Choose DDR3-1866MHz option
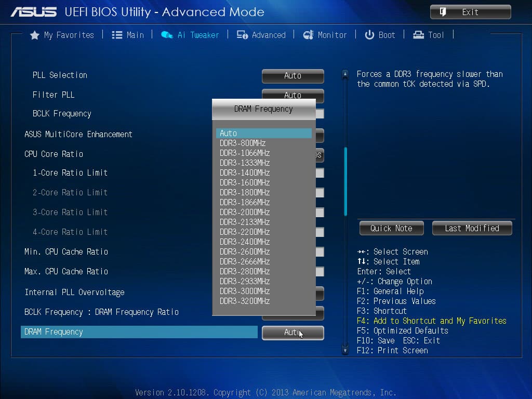 tap(263, 202)
